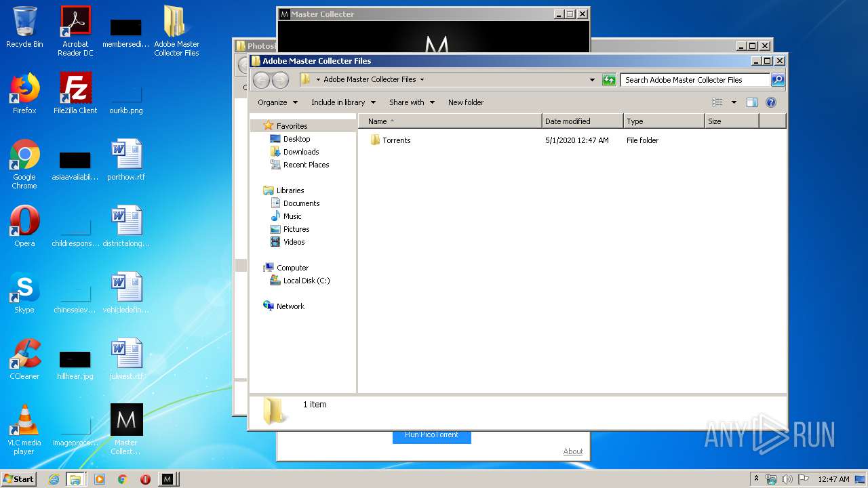Switch to Master Collecter taskbar button
The width and height of the screenshot is (868, 488).
click(167, 479)
